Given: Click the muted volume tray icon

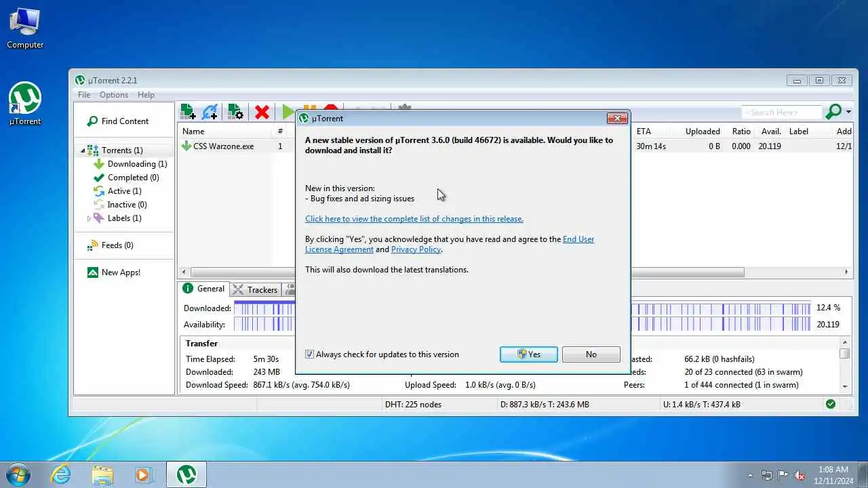Looking at the screenshot, I should click(800, 475).
